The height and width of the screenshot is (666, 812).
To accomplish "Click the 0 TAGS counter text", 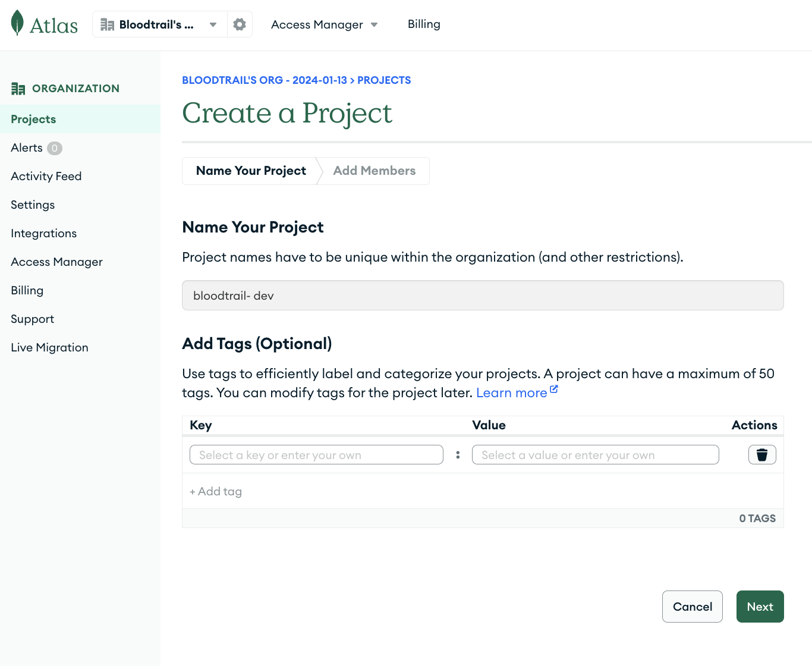I will pyautogui.click(x=757, y=519).
